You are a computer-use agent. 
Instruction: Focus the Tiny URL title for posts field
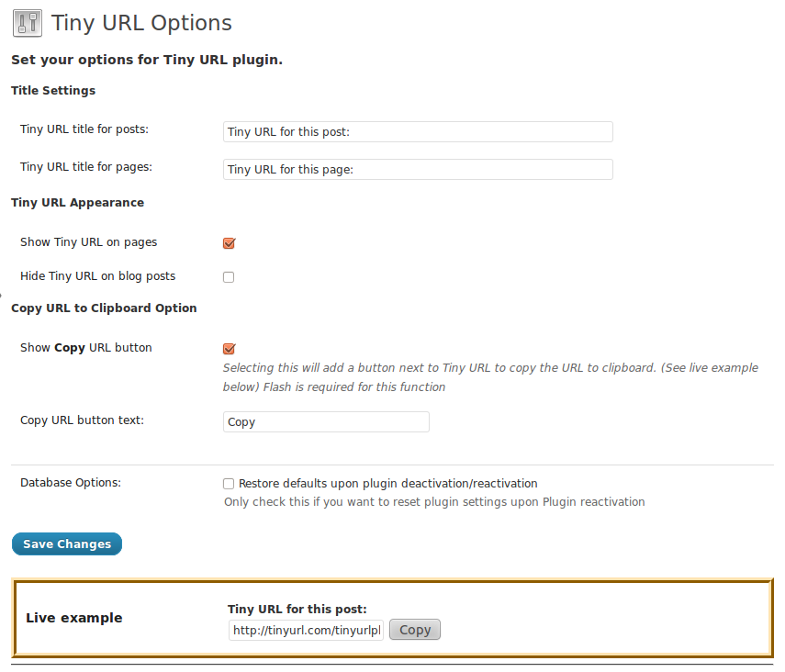click(418, 131)
